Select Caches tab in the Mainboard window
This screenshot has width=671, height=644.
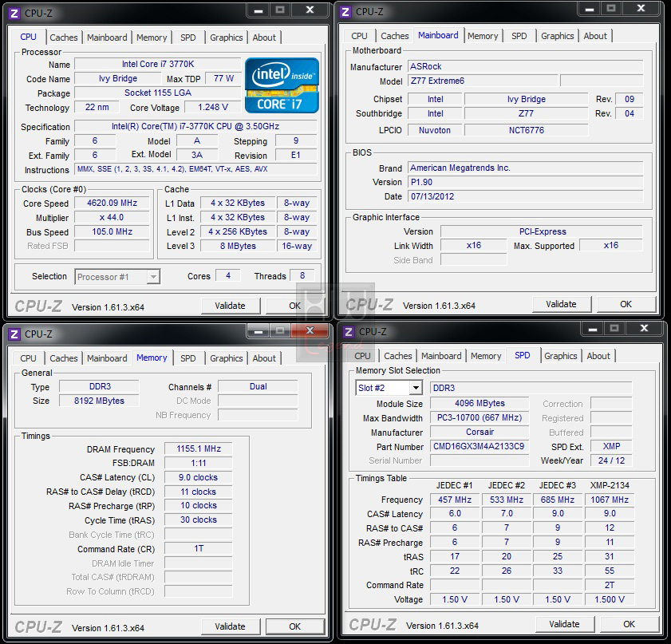pyautogui.click(x=395, y=36)
